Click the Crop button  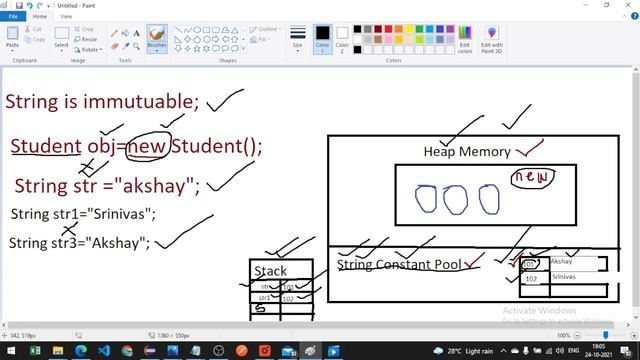[84, 29]
